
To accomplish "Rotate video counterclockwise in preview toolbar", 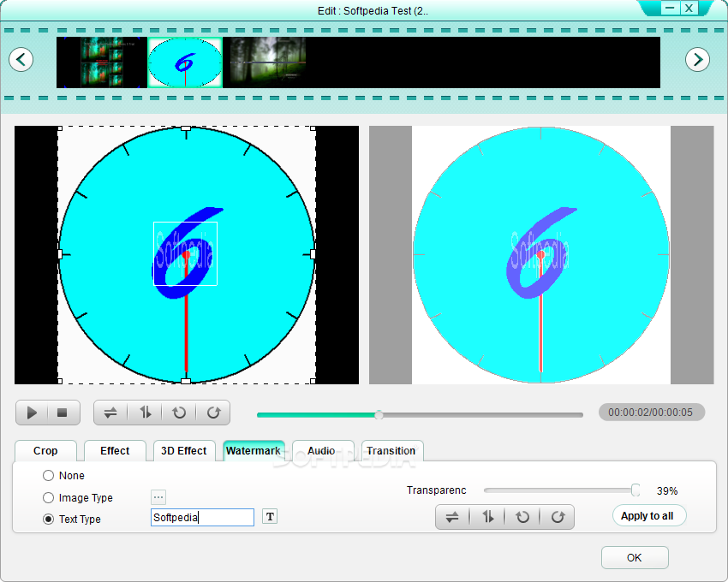I will click(x=179, y=413).
